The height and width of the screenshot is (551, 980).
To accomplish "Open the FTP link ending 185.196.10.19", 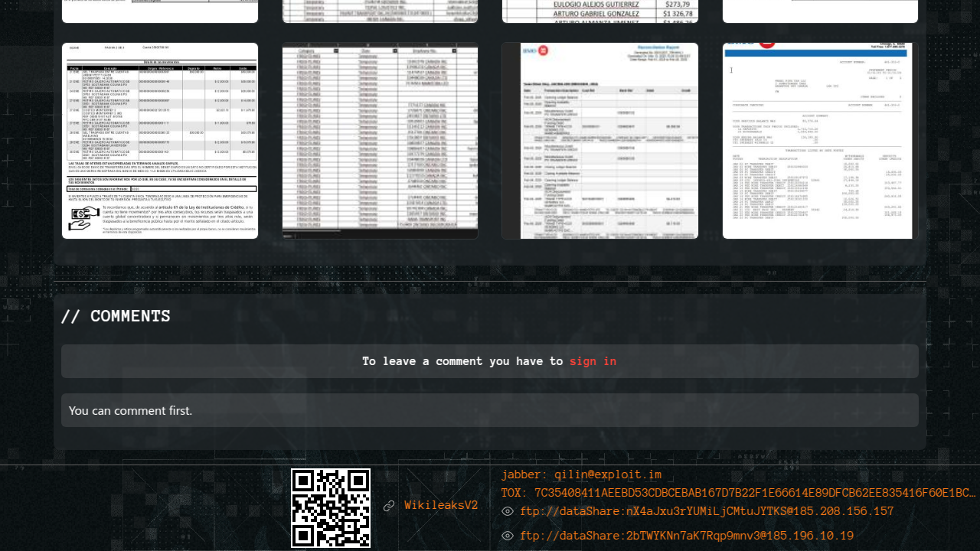I will (687, 536).
